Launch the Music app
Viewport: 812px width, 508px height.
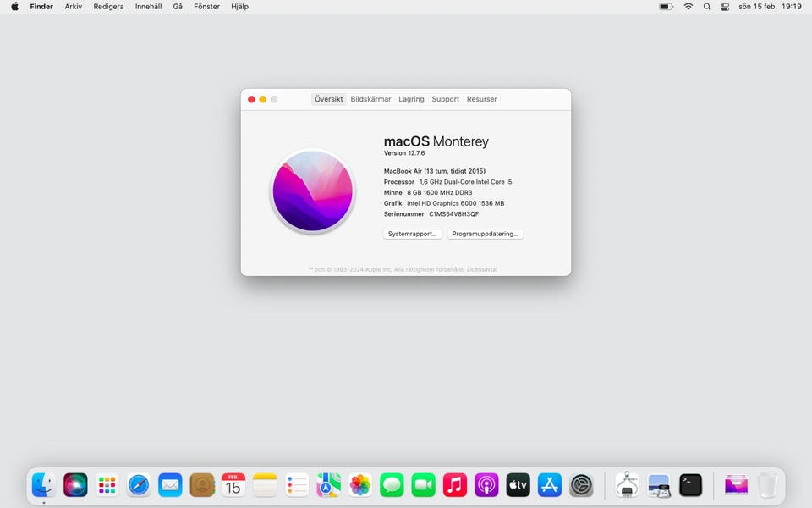(x=455, y=484)
